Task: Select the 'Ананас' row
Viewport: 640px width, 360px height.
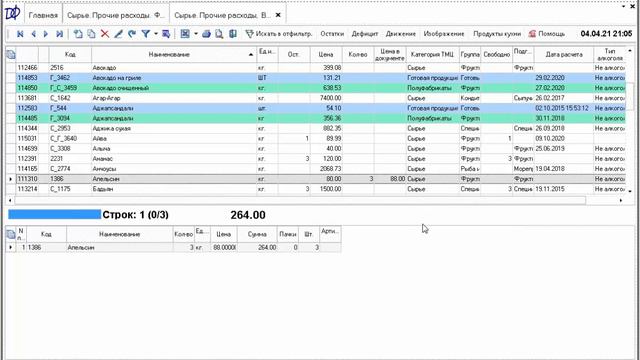Action: pos(320,158)
